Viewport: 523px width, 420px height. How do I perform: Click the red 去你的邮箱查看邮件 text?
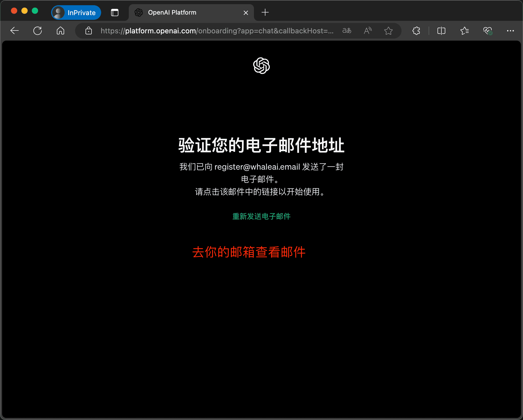point(249,252)
